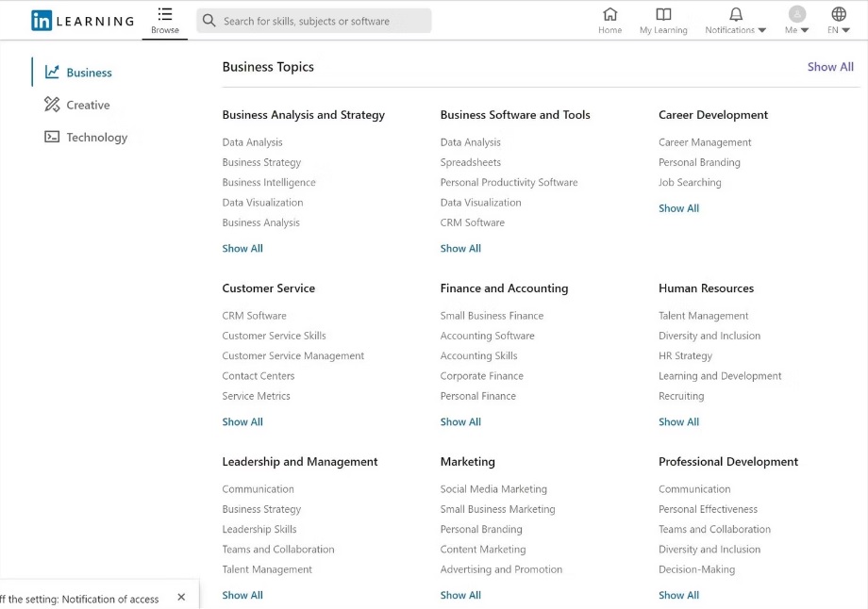The width and height of the screenshot is (868, 609).
Task: Show all Finance and Accounting topics
Action: [460, 421]
